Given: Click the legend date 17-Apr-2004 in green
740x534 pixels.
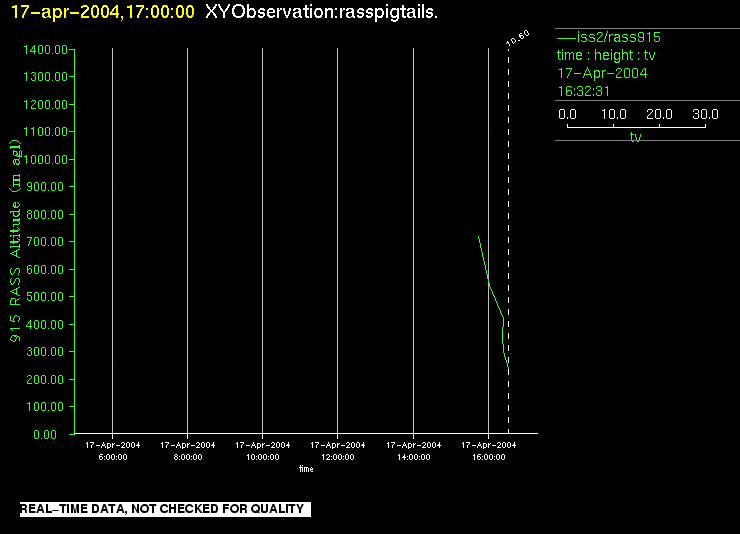Looking at the screenshot, I should tap(602, 73).
